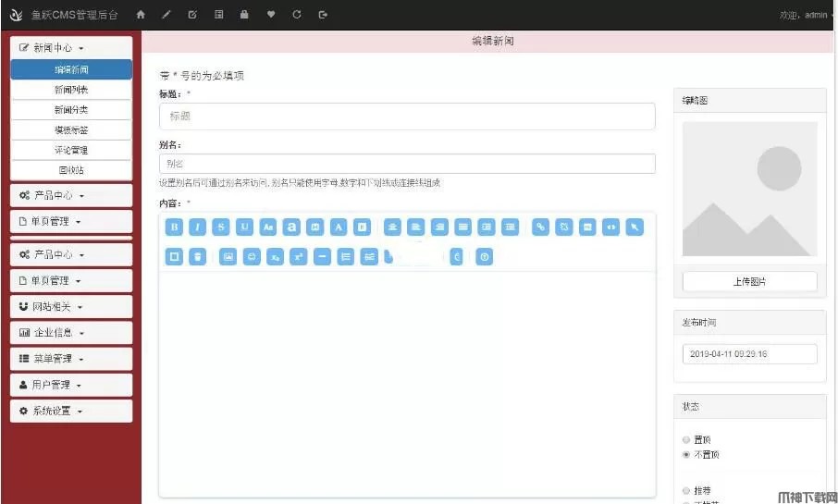Click the 欢迎, admin user link
This screenshot has width=838, height=504.
pyautogui.click(x=803, y=15)
